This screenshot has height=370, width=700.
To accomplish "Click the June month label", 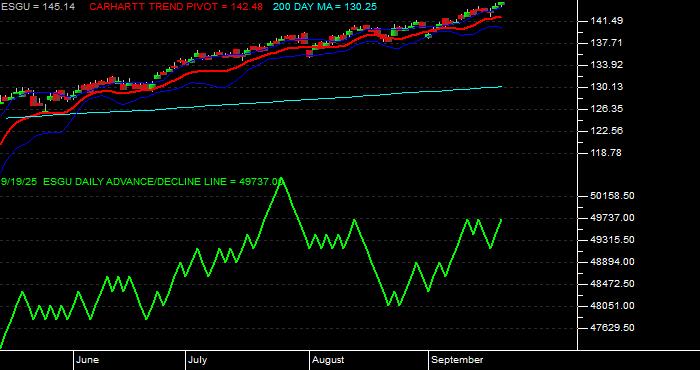I will [x=88, y=360].
